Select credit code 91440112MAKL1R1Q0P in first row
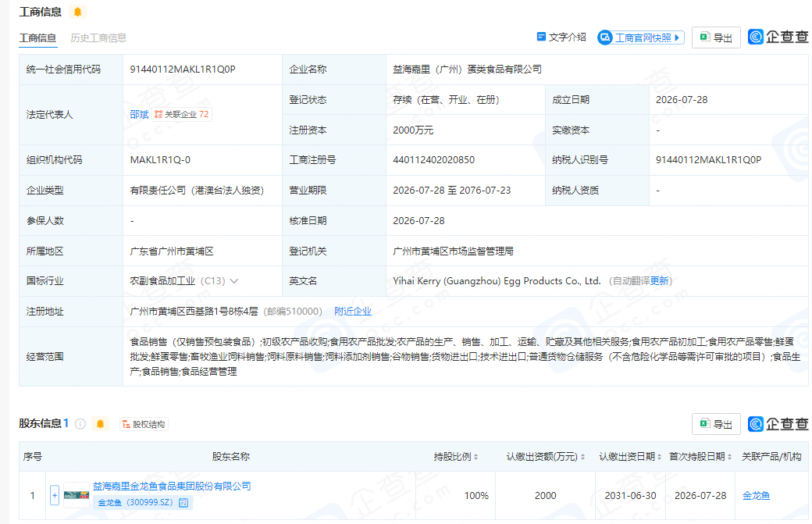Viewport: 812px width, 524px height. click(183, 70)
